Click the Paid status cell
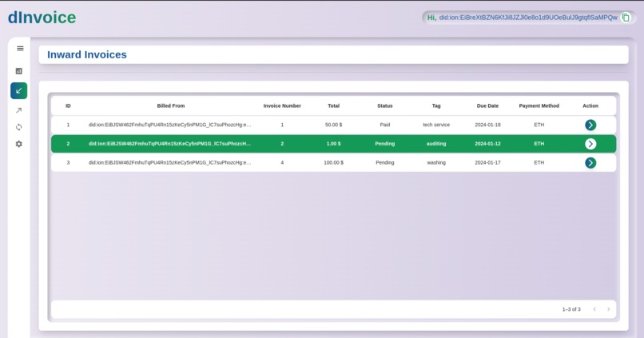This screenshot has width=644, height=338. click(x=385, y=125)
